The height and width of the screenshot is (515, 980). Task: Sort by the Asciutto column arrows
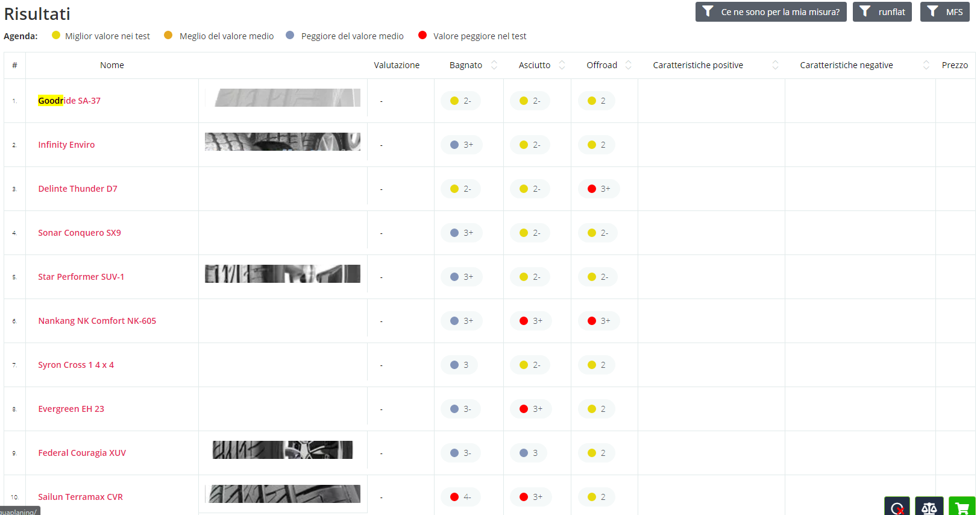click(562, 65)
